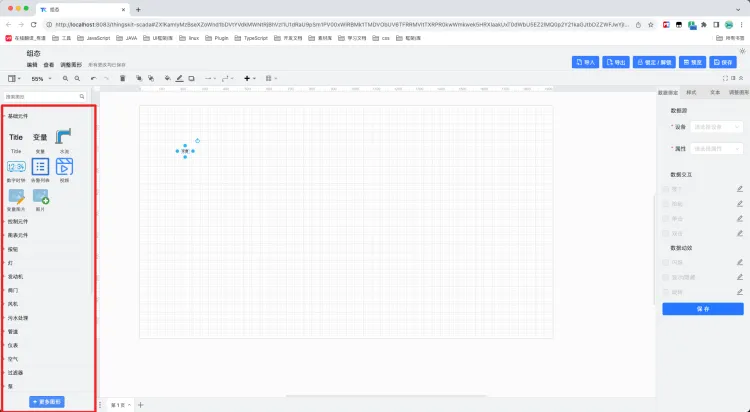Choose the blue water pipe element
This screenshot has width=750, height=412.
pyautogui.click(x=64, y=136)
